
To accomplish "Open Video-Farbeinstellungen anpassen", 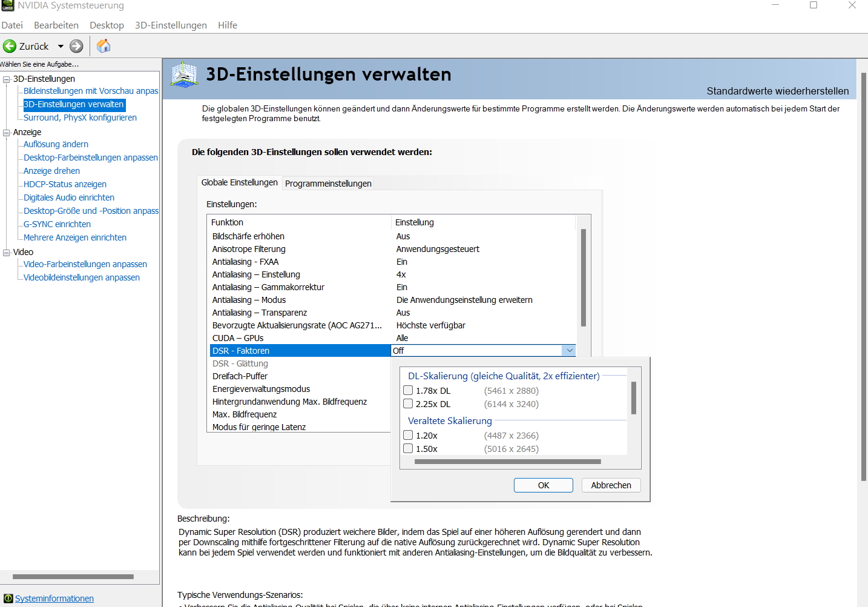I will 85,264.
